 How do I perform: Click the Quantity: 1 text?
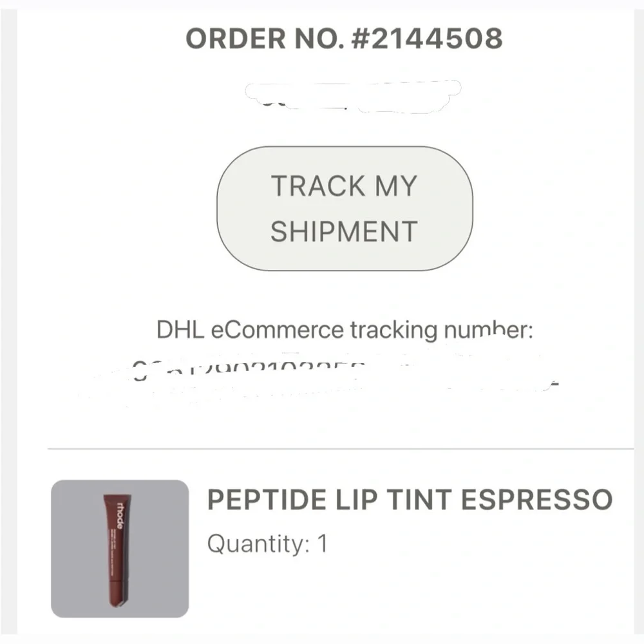click(x=267, y=544)
